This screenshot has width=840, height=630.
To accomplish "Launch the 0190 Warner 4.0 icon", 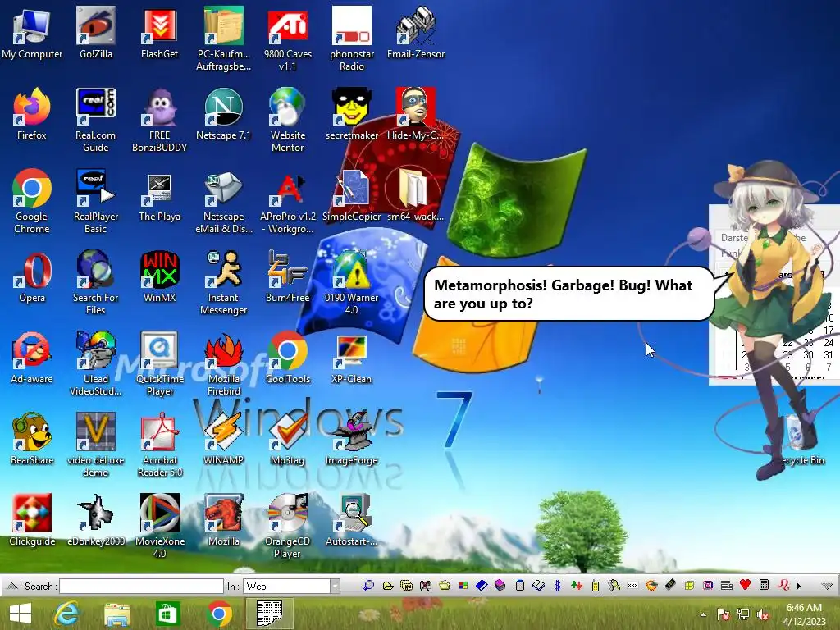I will point(351,283).
